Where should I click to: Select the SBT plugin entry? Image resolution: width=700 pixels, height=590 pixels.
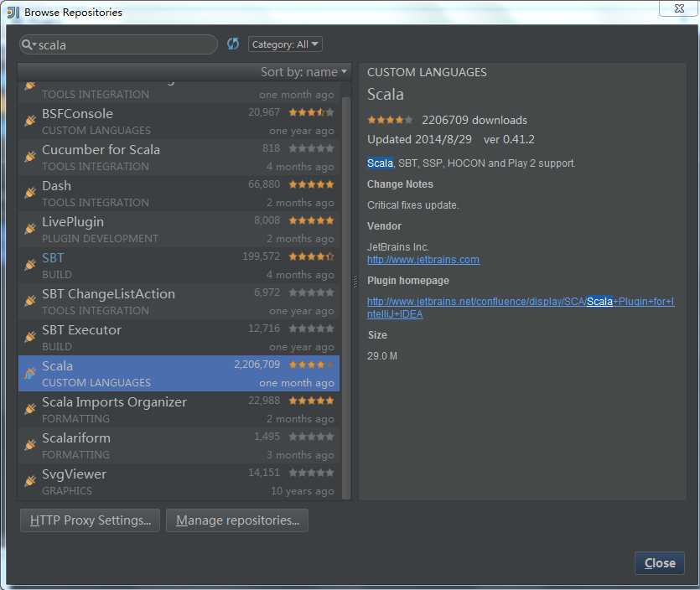[x=179, y=266]
